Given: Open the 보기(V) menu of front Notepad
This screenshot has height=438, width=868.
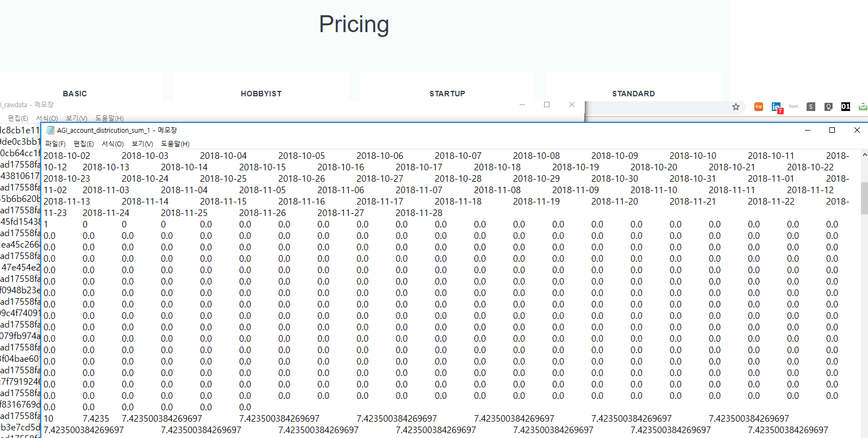Looking at the screenshot, I should tap(142, 144).
